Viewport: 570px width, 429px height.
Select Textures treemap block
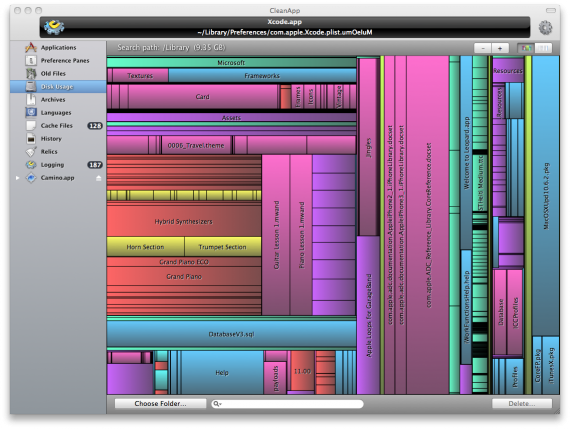140,76
